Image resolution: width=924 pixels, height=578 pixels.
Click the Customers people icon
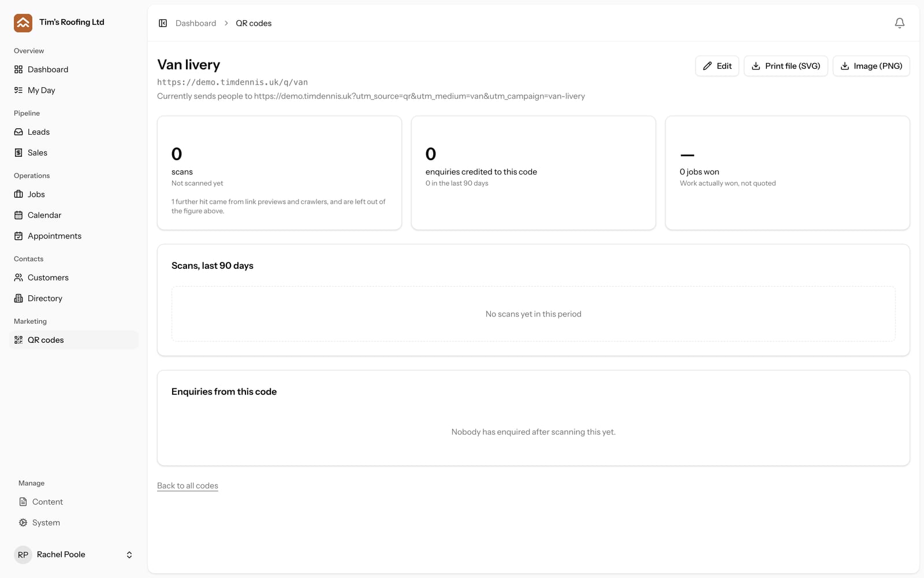tap(18, 277)
